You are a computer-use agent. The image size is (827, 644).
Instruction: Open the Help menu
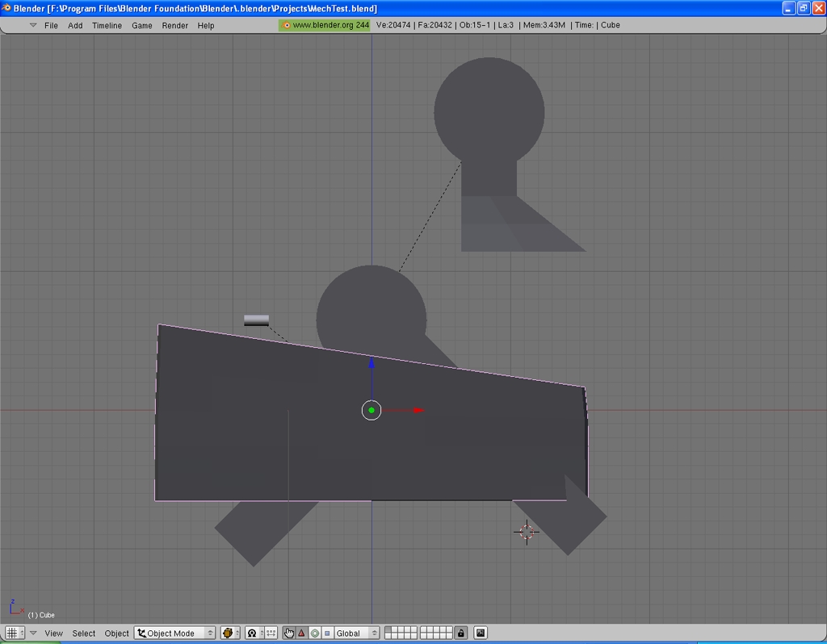click(x=206, y=25)
